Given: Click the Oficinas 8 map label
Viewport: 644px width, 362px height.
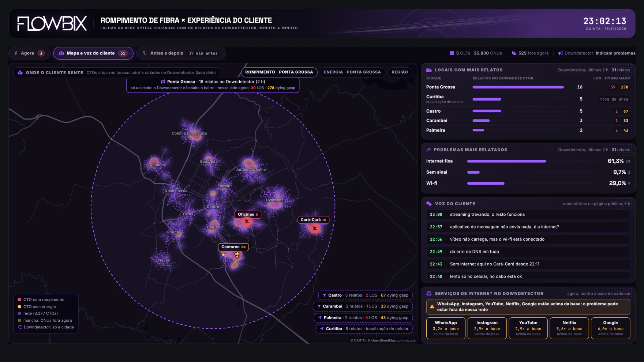Looking at the screenshot, I should pos(248,215).
